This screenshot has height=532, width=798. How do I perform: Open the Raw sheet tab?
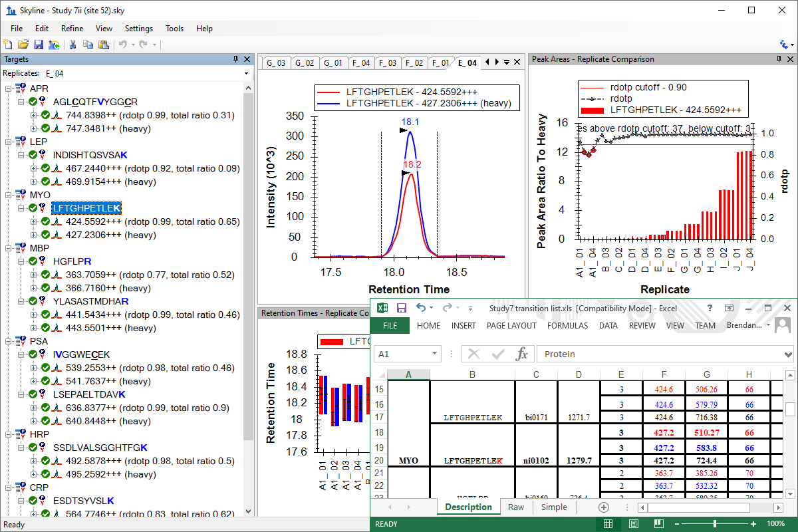point(516,507)
